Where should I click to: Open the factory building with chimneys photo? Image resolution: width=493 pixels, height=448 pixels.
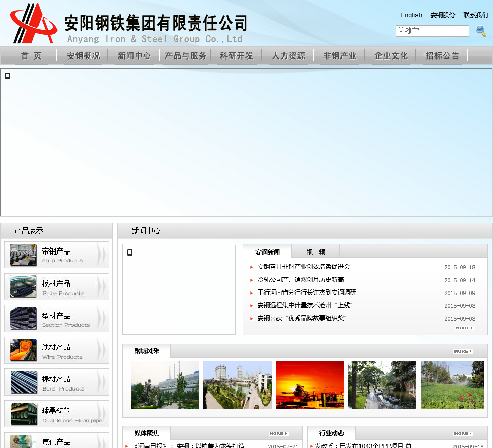(165, 385)
